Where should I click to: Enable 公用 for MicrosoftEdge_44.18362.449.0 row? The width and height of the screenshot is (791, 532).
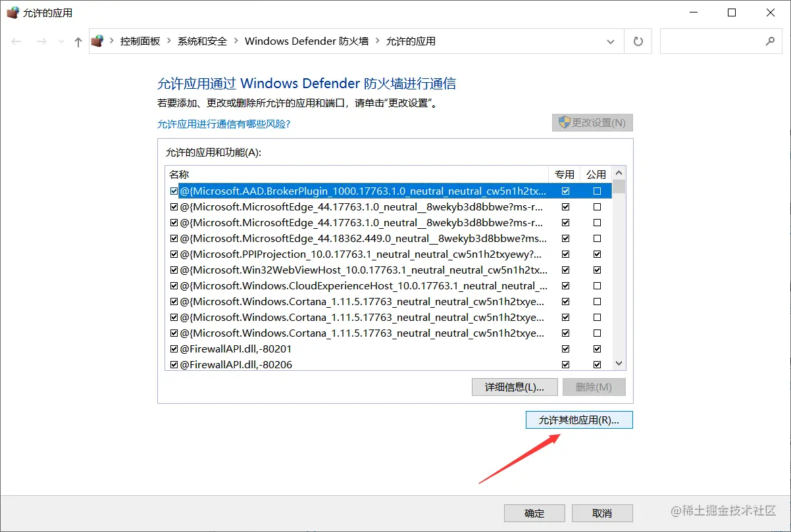(597, 238)
